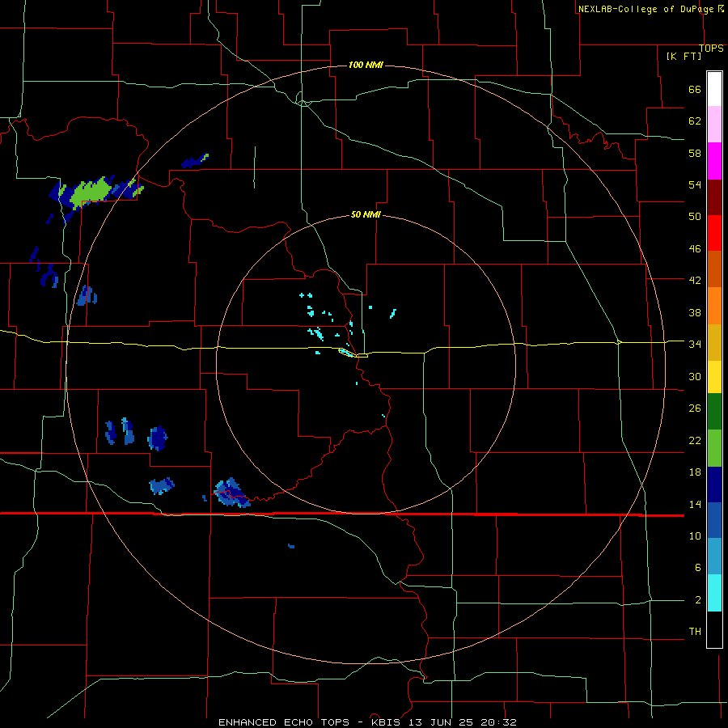Click the '50' legend value
The image size is (728, 728).
[695, 216]
